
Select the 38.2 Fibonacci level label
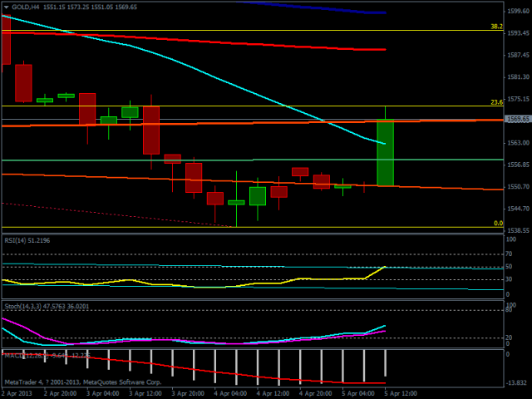click(496, 27)
